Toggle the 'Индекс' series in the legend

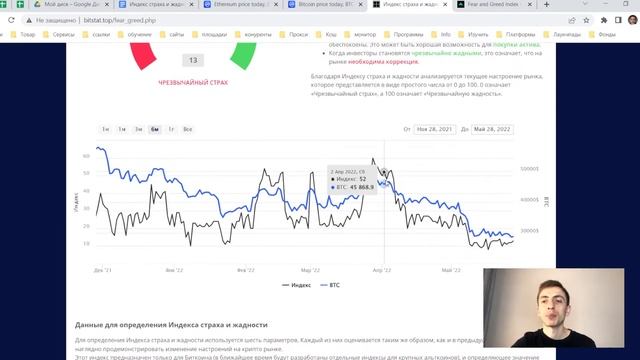[x=297, y=285]
